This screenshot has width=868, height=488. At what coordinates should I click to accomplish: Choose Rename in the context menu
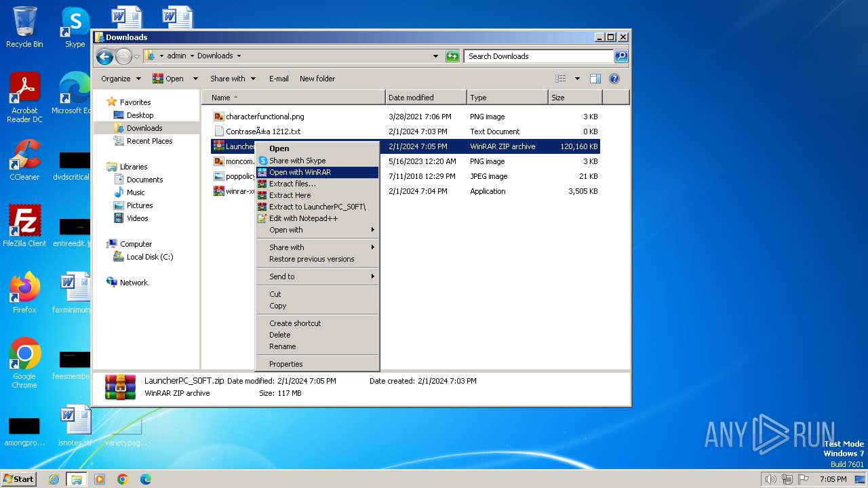[317, 346]
